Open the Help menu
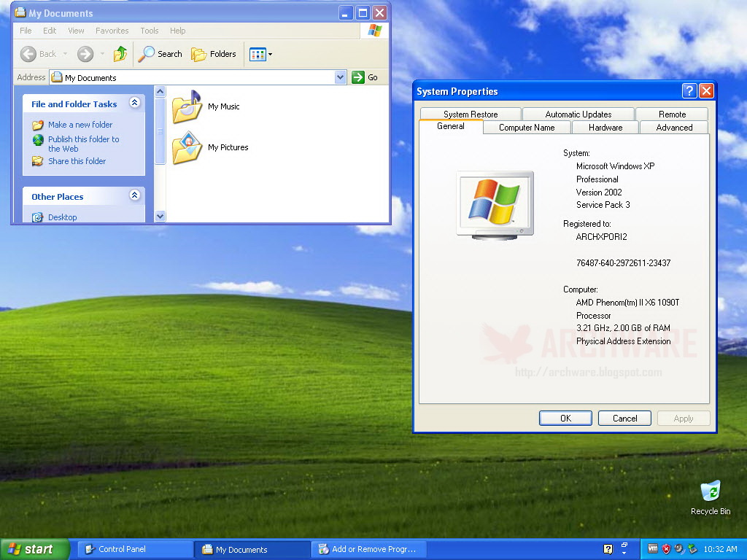The width and height of the screenshot is (747, 560). tap(178, 31)
